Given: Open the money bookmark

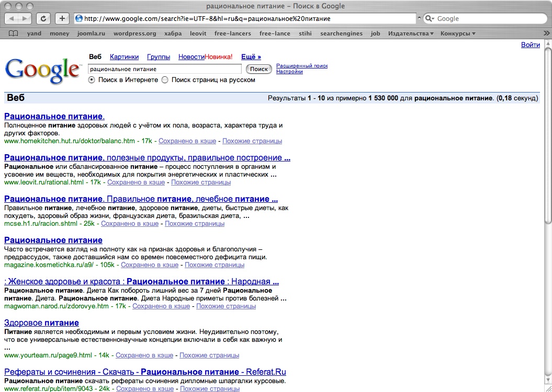Looking at the screenshot, I should pyautogui.click(x=60, y=34).
